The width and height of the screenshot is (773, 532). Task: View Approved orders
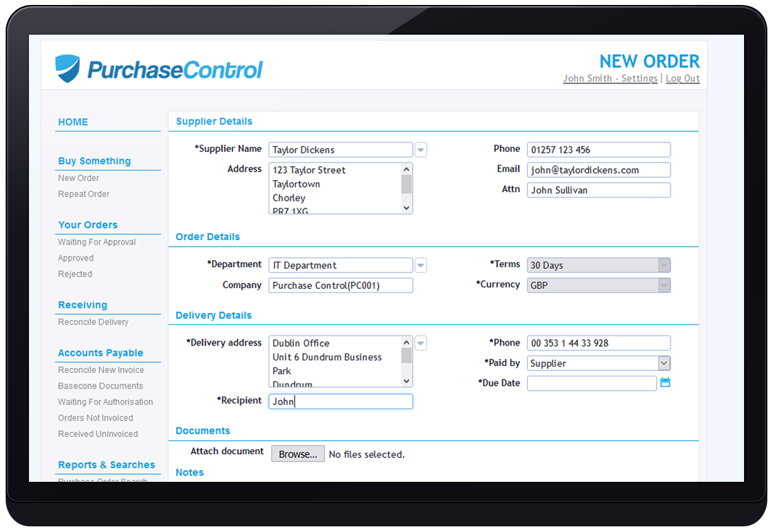tap(76, 258)
